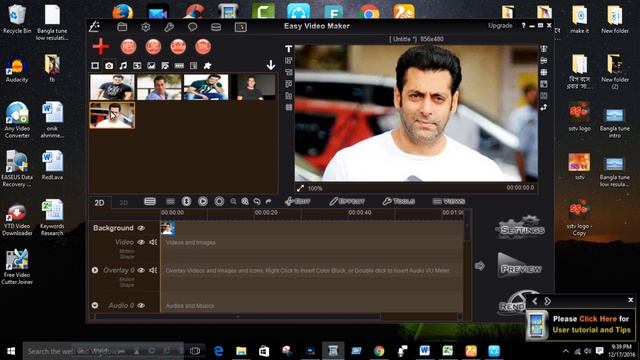Mute the Video track speaker icon
Viewport: 640px width, 360px height.
pyautogui.click(x=153, y=242)
